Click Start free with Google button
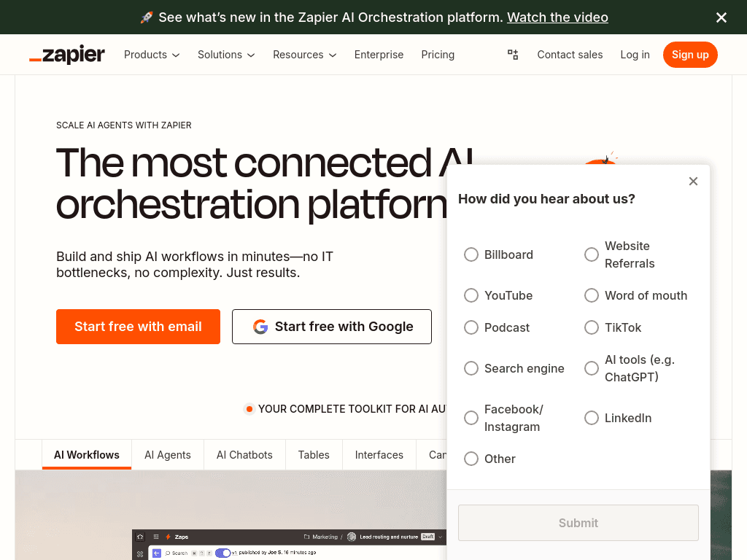747x560 pixels. (x=332, y=327)
